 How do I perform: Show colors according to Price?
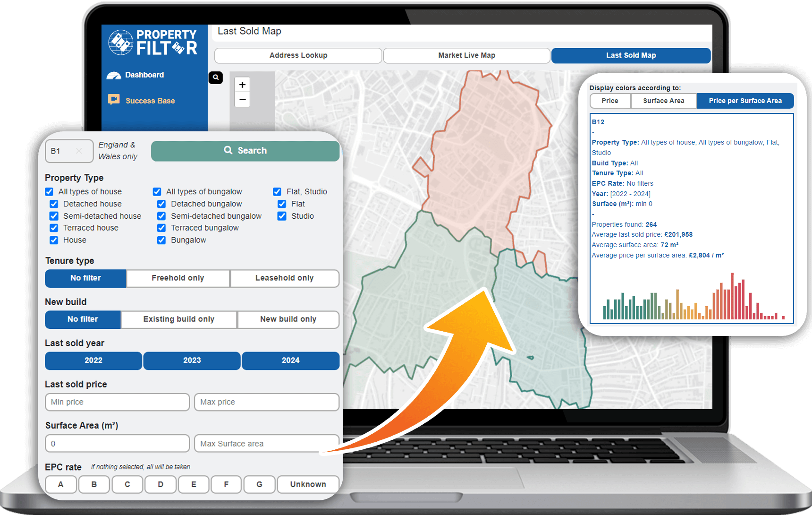pyautogui.click(x=610, y=101)
